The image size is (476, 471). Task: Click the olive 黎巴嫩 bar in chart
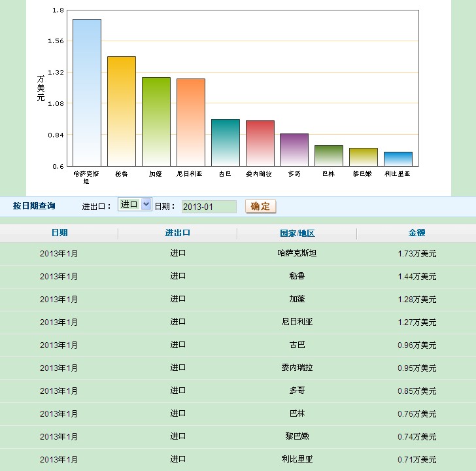(364, 157)
